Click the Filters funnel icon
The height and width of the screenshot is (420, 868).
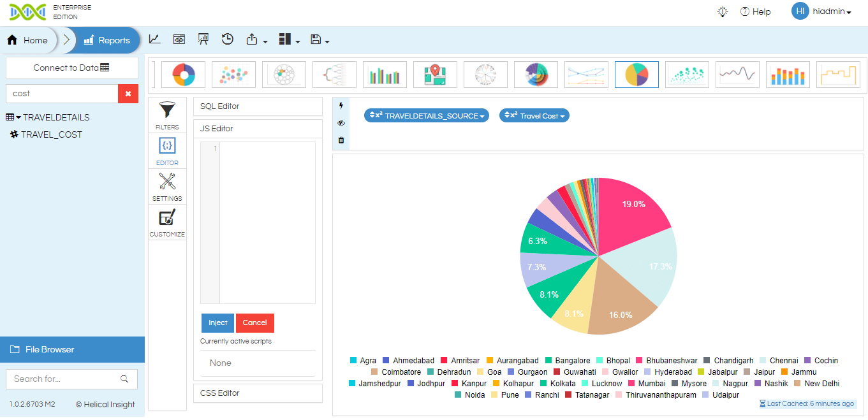coord(167,110)
